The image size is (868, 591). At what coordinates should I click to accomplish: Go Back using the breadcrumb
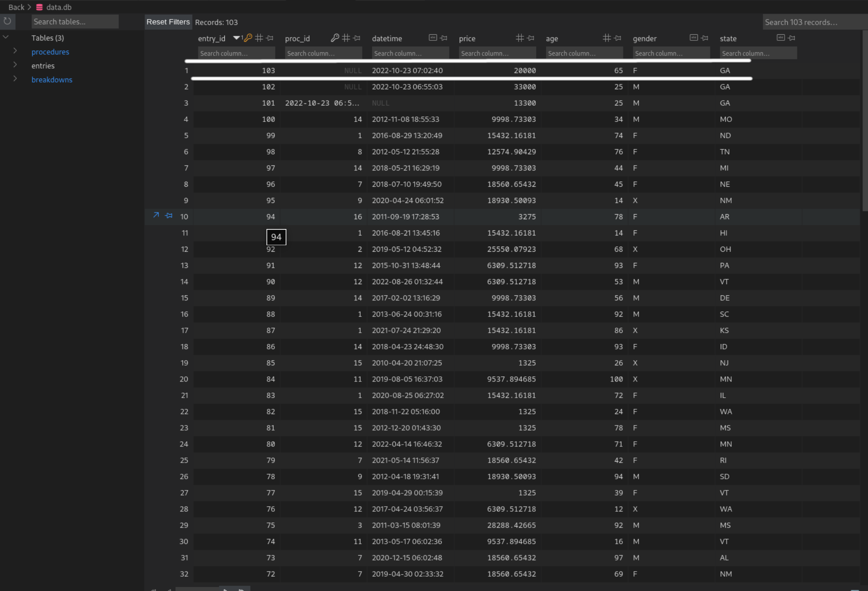[x=16, y=7]
